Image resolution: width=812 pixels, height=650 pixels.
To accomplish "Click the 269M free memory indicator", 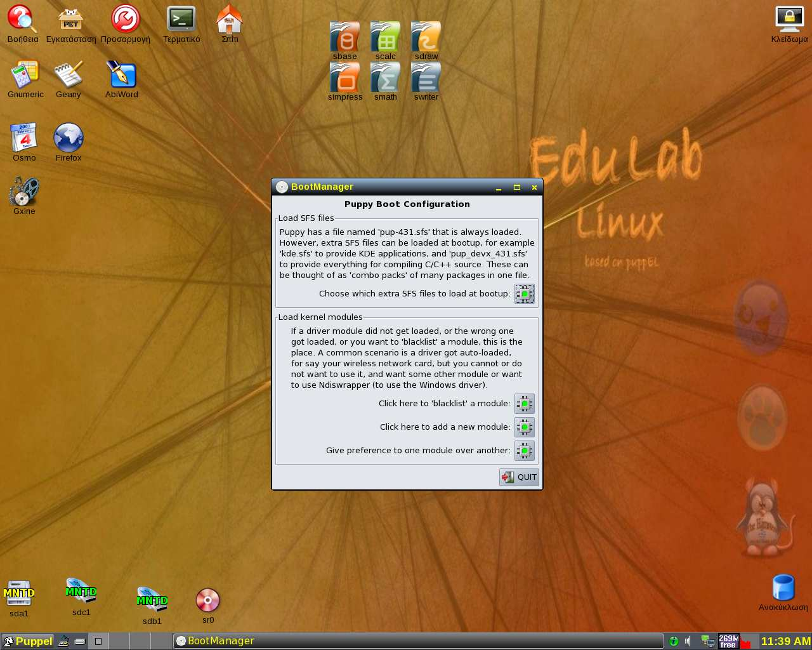I will (x=728, y=641).
